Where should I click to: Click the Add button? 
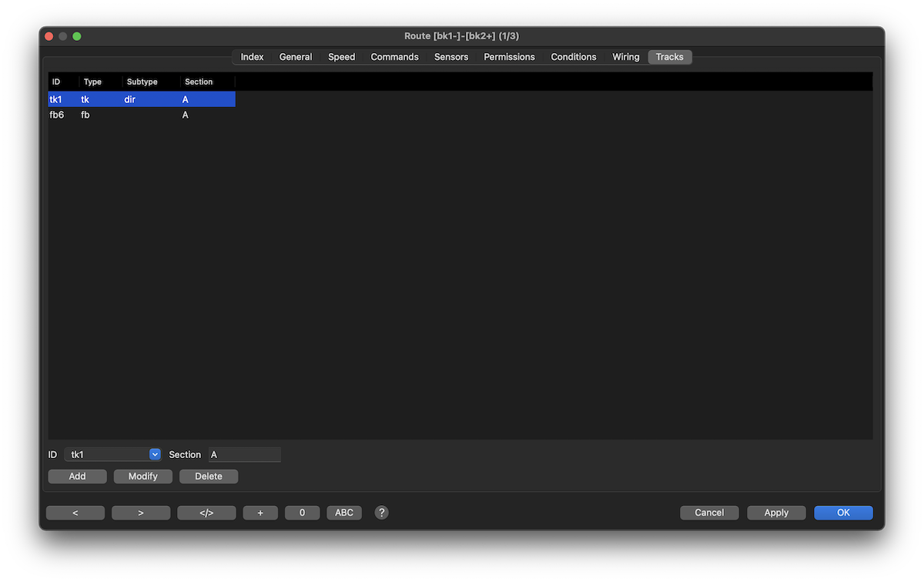tap(78, 477)
